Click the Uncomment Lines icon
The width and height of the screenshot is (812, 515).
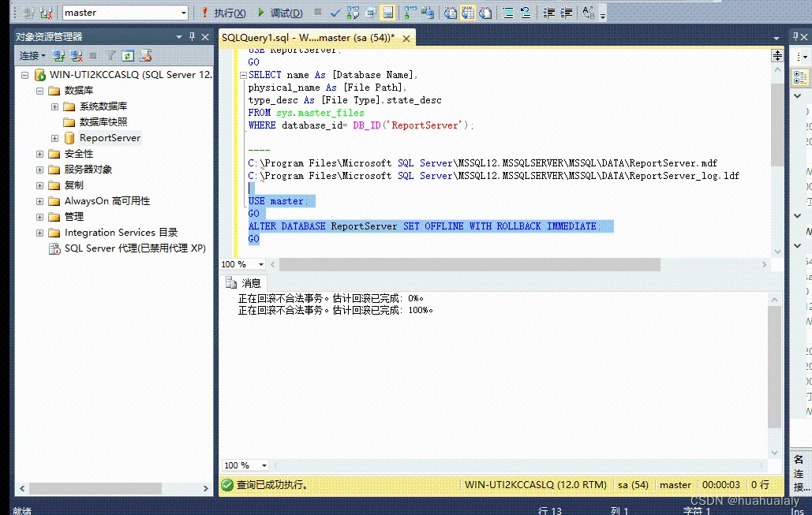(x=526, y=13)
